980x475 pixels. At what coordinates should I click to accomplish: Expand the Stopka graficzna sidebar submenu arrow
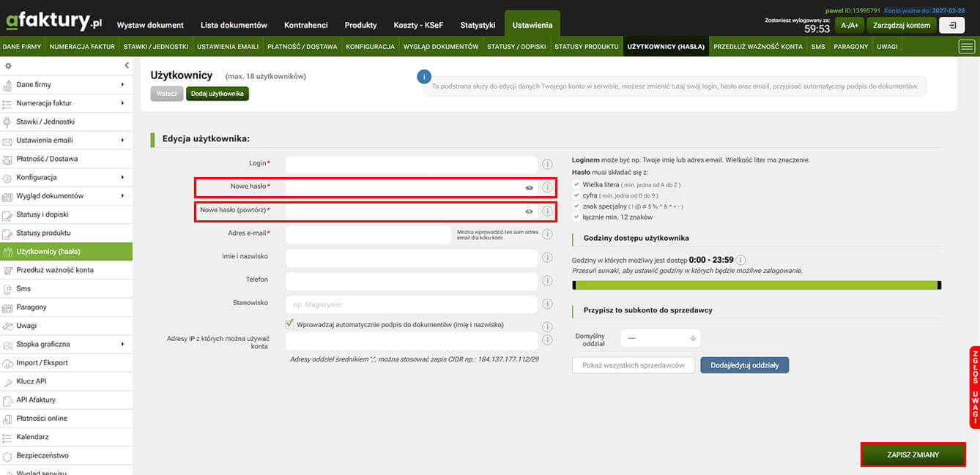pyautogui.click(x=122, y=344)
